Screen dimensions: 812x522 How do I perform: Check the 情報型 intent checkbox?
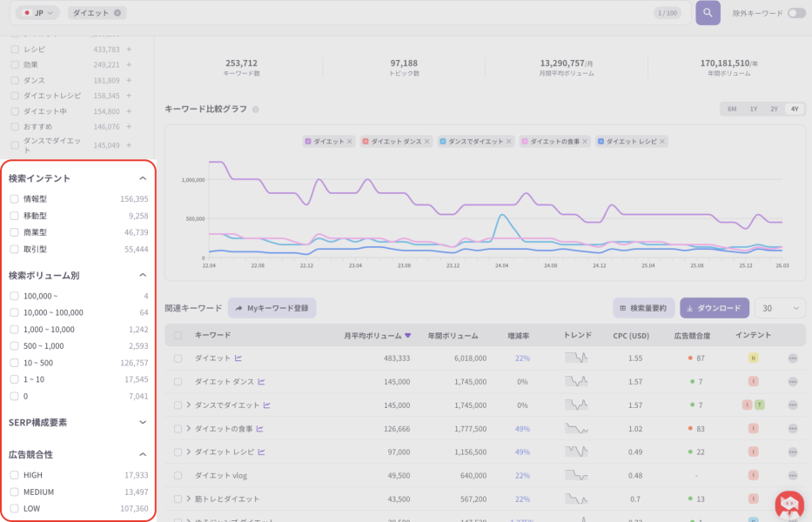coord(15,199)
